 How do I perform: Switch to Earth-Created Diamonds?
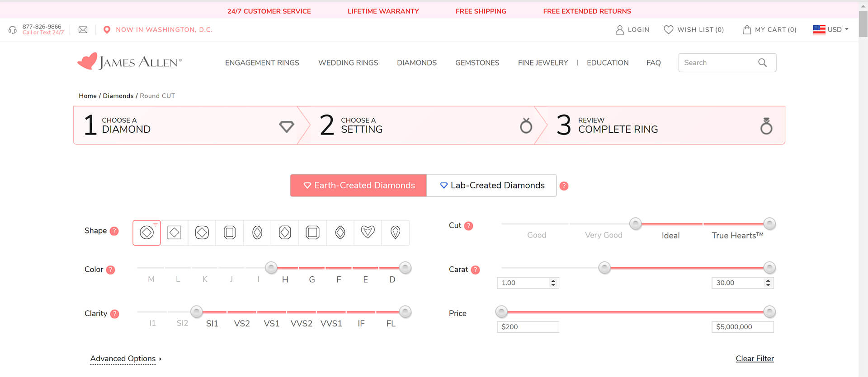coord(359,186)
